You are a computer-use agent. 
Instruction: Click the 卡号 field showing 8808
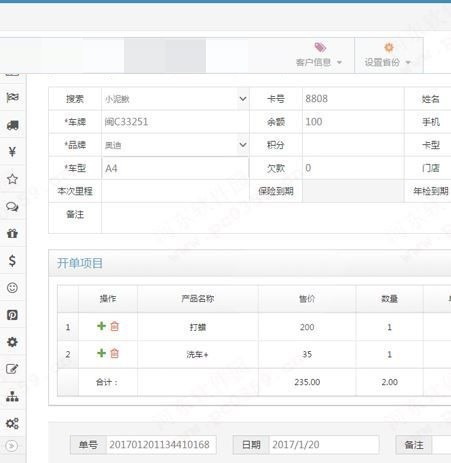(353, 99)
